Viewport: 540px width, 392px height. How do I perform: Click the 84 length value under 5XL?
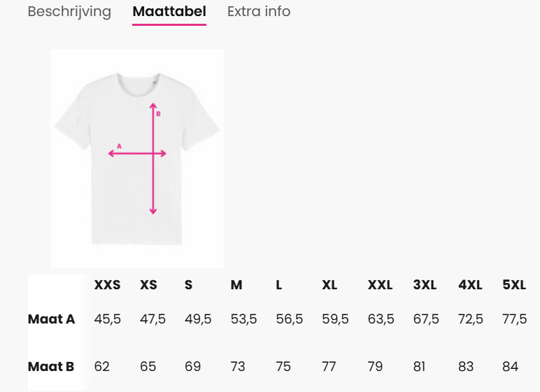[x=511, y=366]
